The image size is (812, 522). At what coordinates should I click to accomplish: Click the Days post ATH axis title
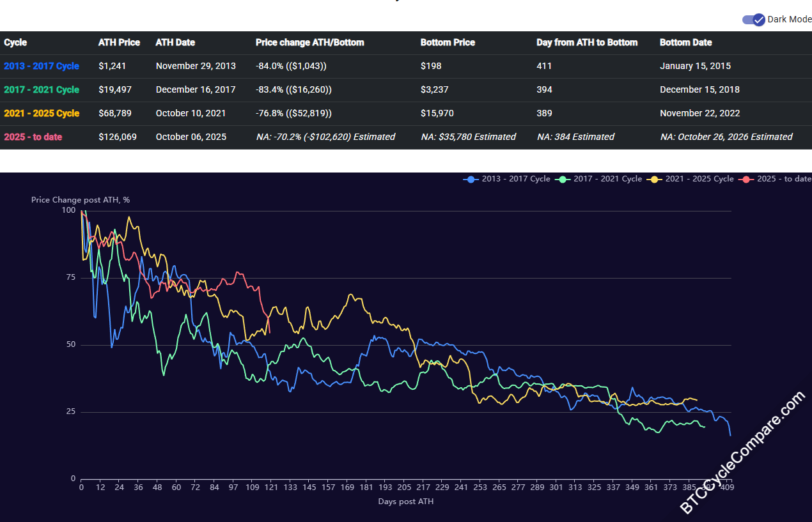tap(405, 502)
